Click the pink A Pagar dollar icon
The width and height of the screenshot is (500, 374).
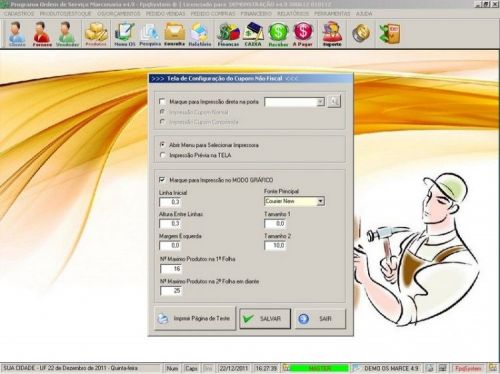pyautogui.click(x=303, y=34)
